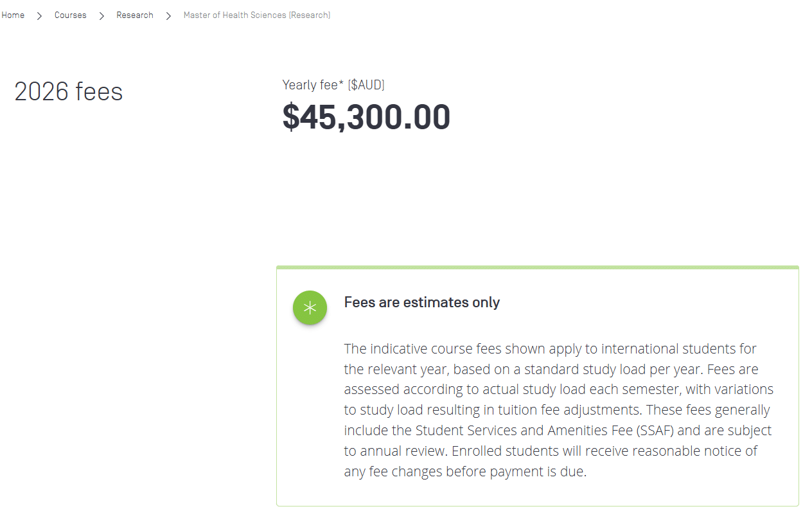Click the Home breadcrumb link

tap(13, 15)
